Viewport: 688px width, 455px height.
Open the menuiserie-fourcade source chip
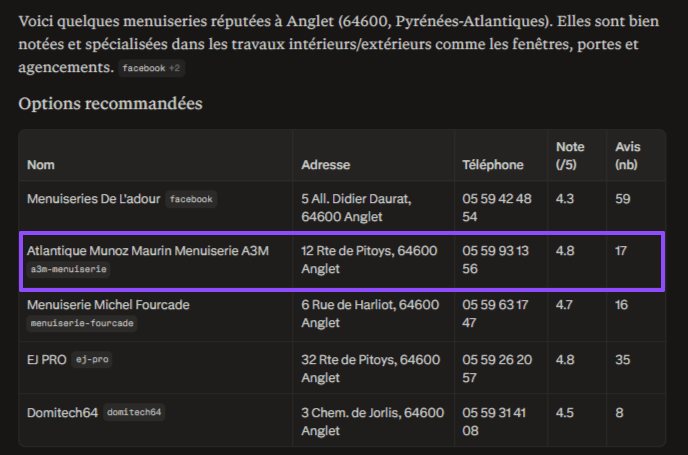pos(82,323)
